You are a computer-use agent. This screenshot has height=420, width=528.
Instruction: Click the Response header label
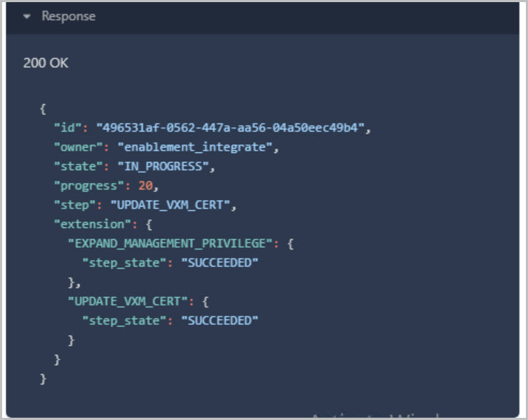(x=69, y=16)
